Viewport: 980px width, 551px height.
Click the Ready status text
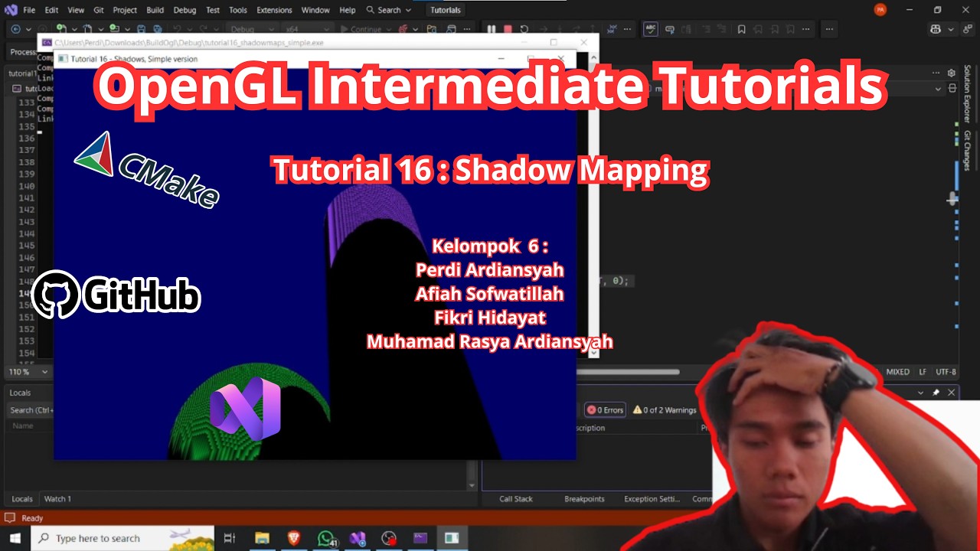point(32,518)
